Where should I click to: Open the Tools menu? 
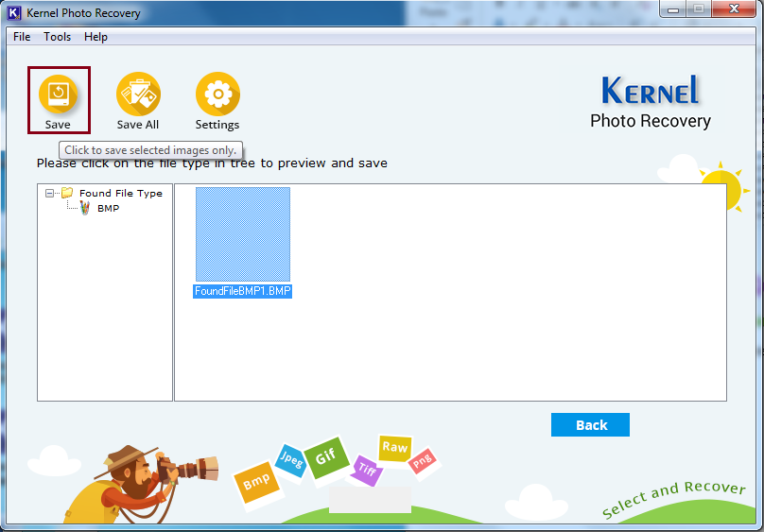[57, 37]
